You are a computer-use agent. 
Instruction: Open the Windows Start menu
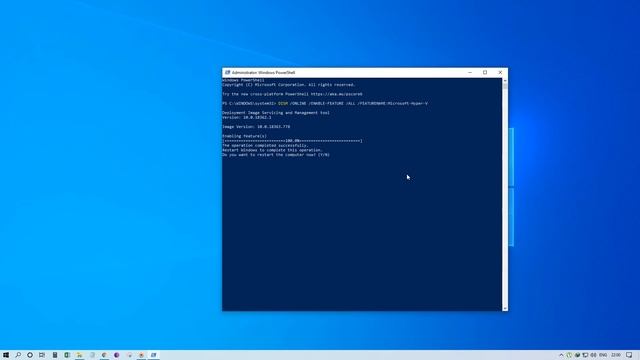pos(6,355)
